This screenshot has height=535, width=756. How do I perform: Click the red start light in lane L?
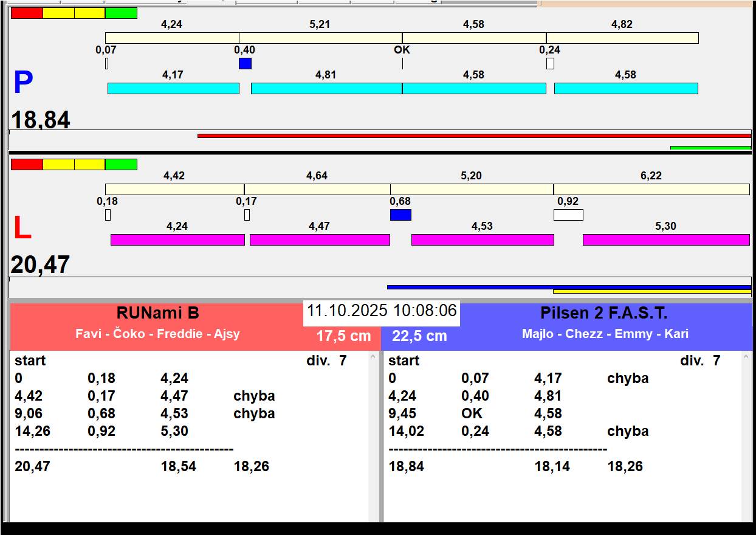(27, 164)
